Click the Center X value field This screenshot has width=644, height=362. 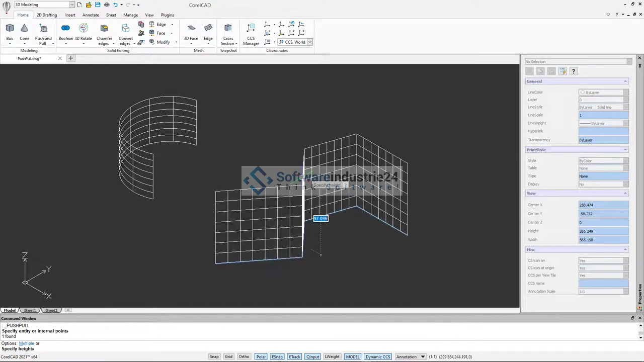(603, 205)
